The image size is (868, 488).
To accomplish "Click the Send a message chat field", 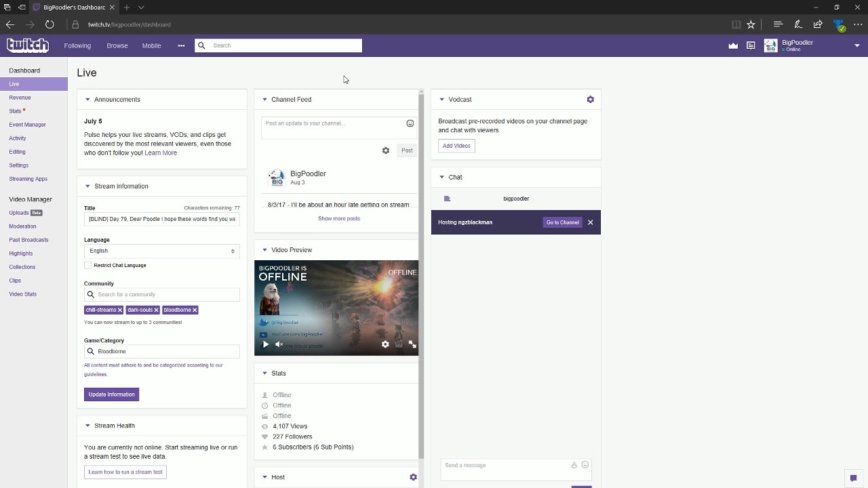I will coord(516,468).
